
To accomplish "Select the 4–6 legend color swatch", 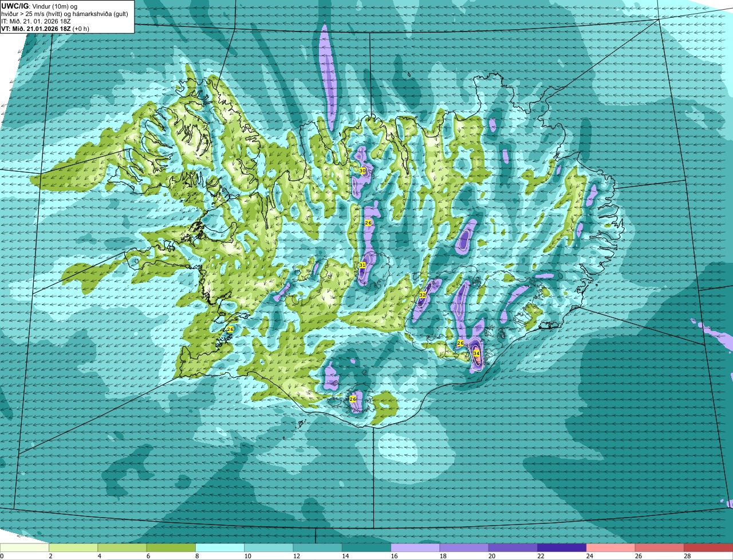I will click(122, 548).
